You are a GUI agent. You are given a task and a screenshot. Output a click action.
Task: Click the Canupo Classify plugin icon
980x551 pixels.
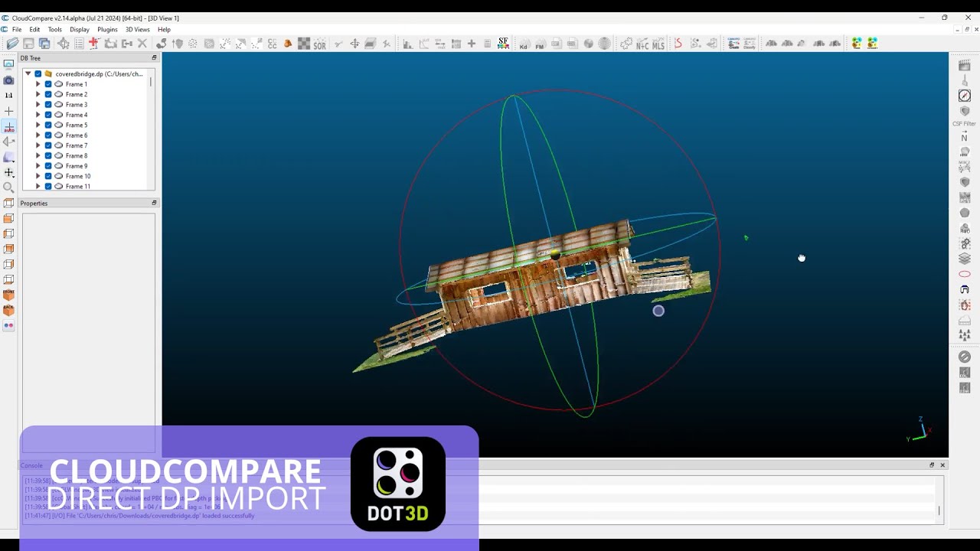pyautogui.click(x=750, y=44)
